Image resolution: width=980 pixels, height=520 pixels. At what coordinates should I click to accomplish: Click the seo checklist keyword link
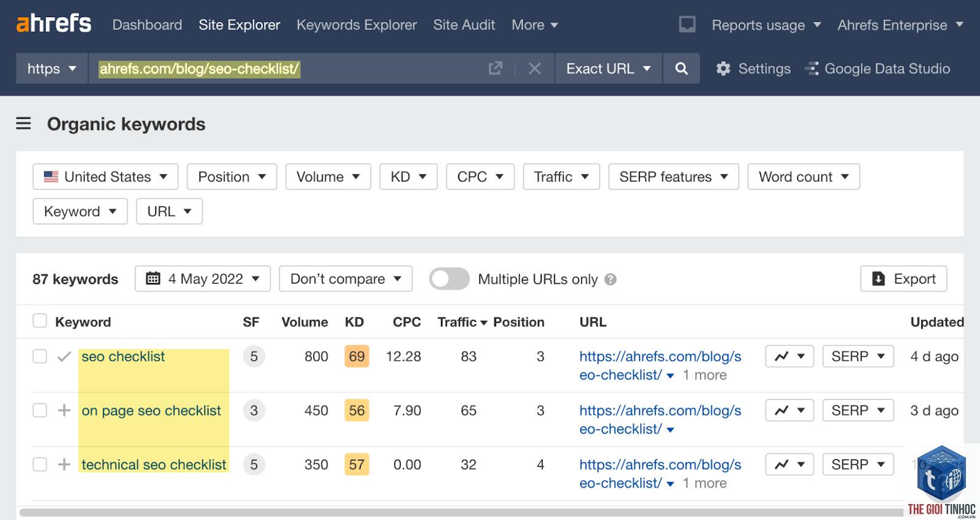123,356
